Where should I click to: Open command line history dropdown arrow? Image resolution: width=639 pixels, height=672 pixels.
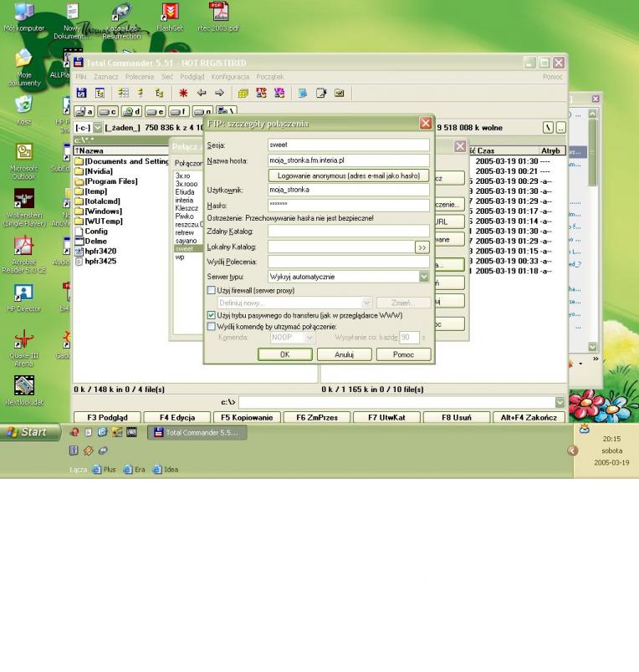560,402
